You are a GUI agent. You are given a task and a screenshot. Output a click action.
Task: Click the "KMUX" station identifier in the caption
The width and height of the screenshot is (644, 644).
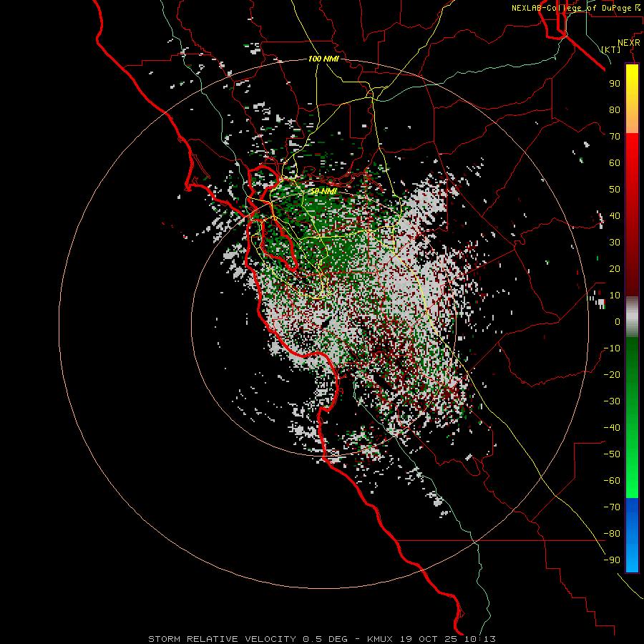pyautogui.click(x=380, y=639)
